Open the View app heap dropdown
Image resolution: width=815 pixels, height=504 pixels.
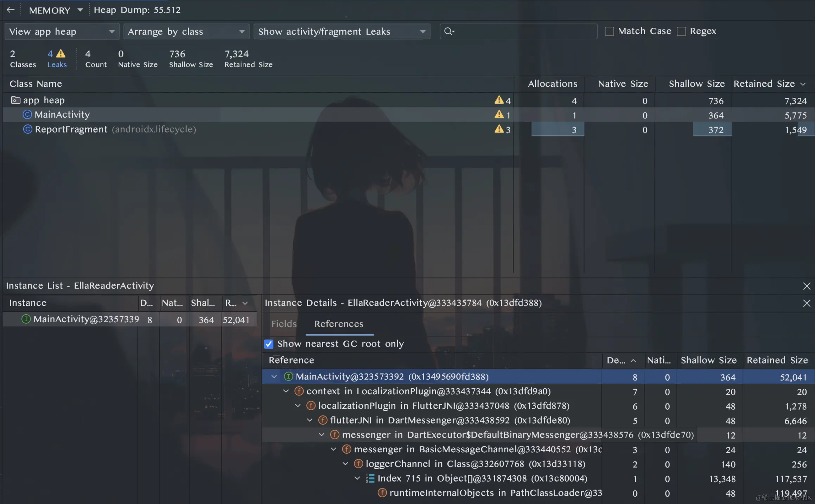click(62, 32)
